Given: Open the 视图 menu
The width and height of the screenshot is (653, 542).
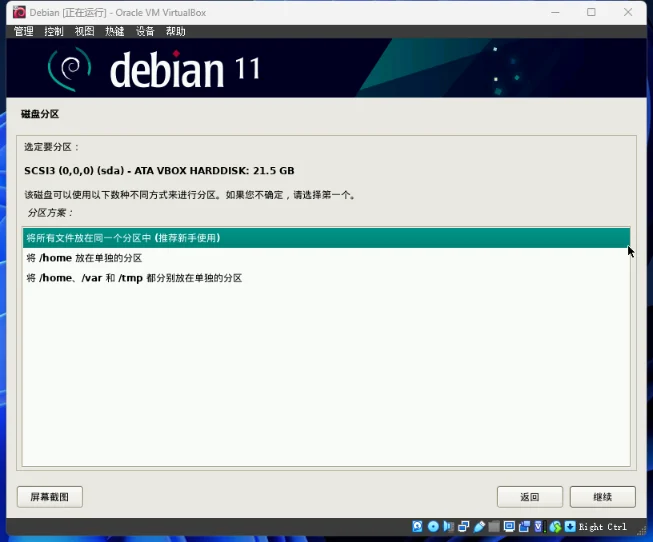Looking at the screenshot, I should pyautogui.click(x=84, y=31).
